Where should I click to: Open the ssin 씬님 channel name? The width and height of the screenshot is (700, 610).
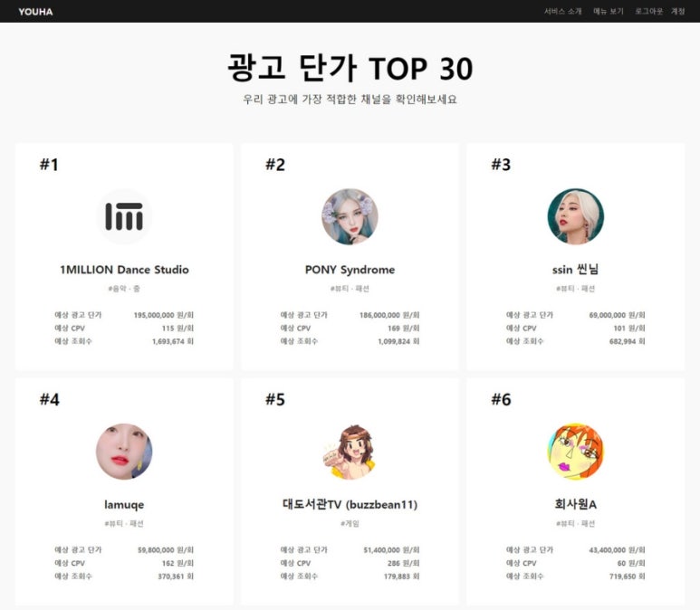pyautogui.click(x=575, y=270)
